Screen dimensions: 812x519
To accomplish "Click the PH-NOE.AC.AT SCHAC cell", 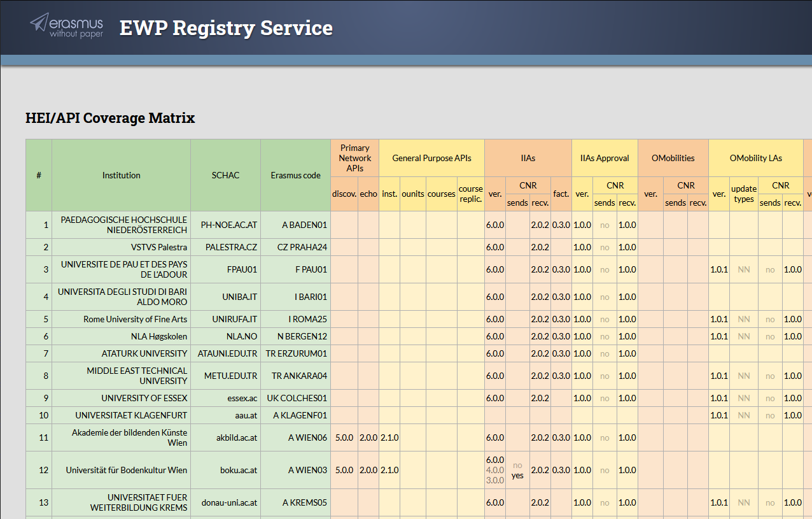I will tap(225, 225).
